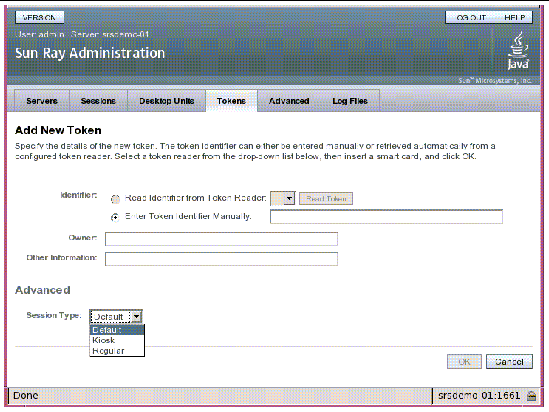This screenshot has width=549, height=412.
Task: Select the Tokens tab
Action: pos(231,101)
